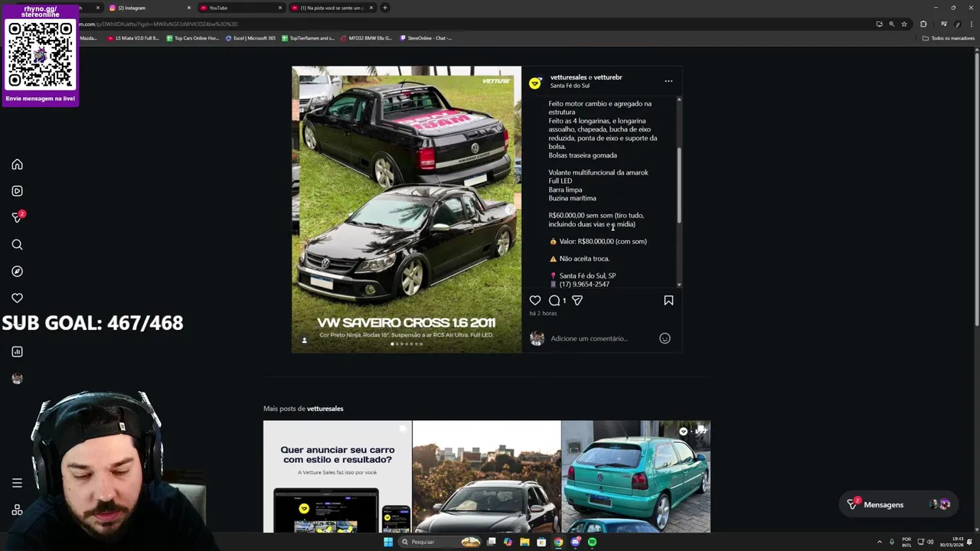980x551 pixels.
Task: Open Discord from the taskbar
Action: (575, 542)
